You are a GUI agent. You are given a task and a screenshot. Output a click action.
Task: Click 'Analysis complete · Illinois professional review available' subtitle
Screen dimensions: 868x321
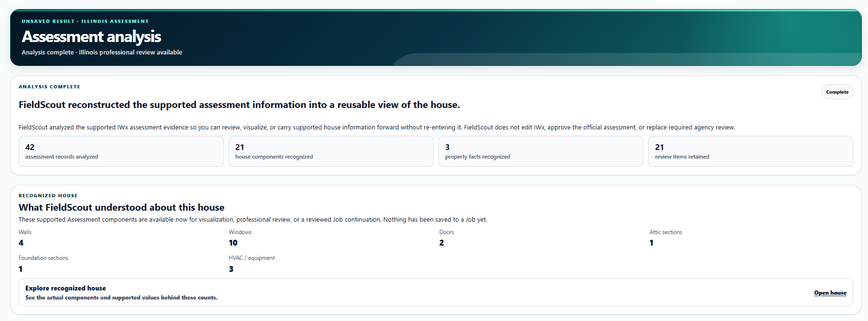102,53
